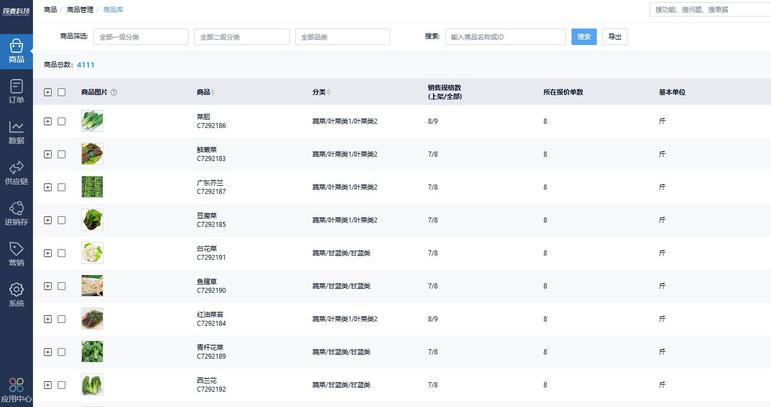Go to 商品库 breadcrumb
The image size is (771, 407).
pyautogui.click(x=114, y=9)
